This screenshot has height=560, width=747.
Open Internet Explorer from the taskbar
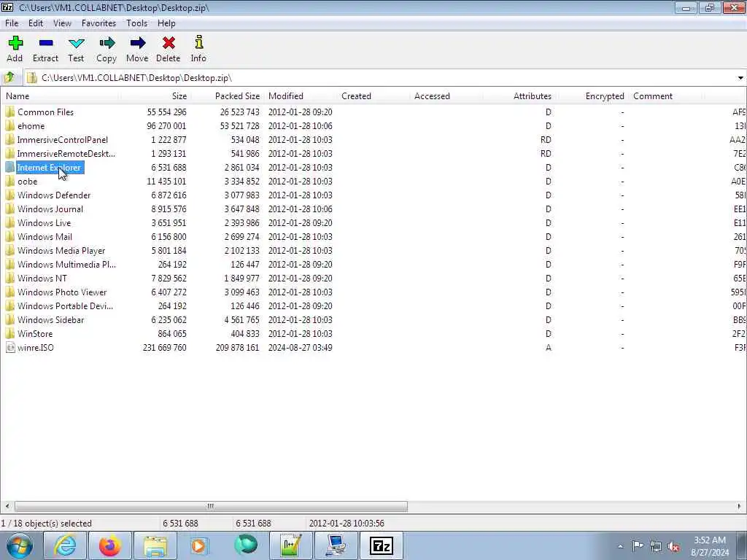[x=65, y=545]
